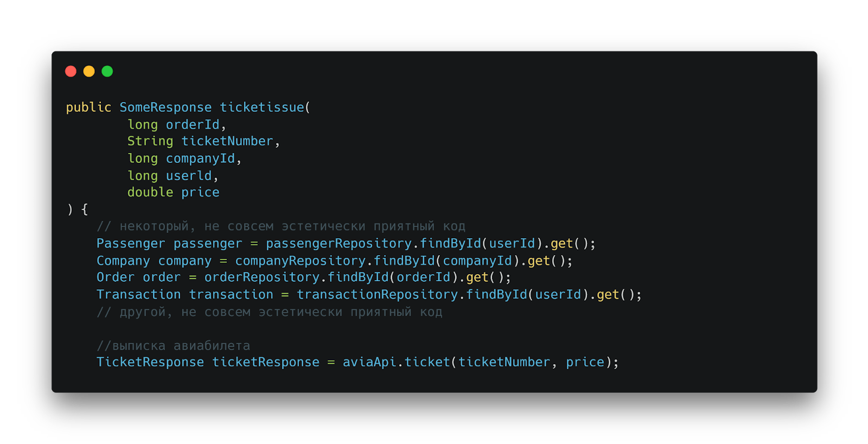868x444 pixels.
Task: Click the SomeResponse return type
Action: [x=165, y=107]
